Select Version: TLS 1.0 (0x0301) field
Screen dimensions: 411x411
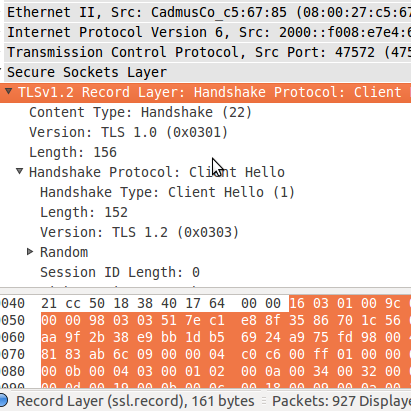point(128,132)
